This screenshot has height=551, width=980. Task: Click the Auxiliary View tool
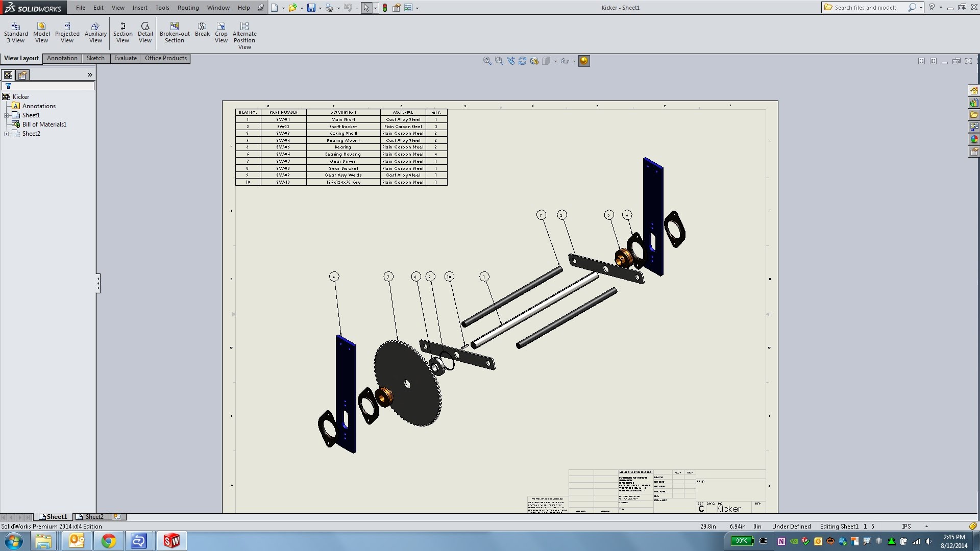pyautogui.click(x=95, y=33)
